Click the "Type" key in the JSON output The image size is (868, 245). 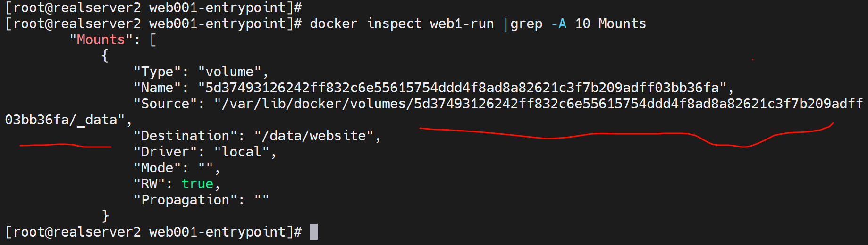[157, 72]
